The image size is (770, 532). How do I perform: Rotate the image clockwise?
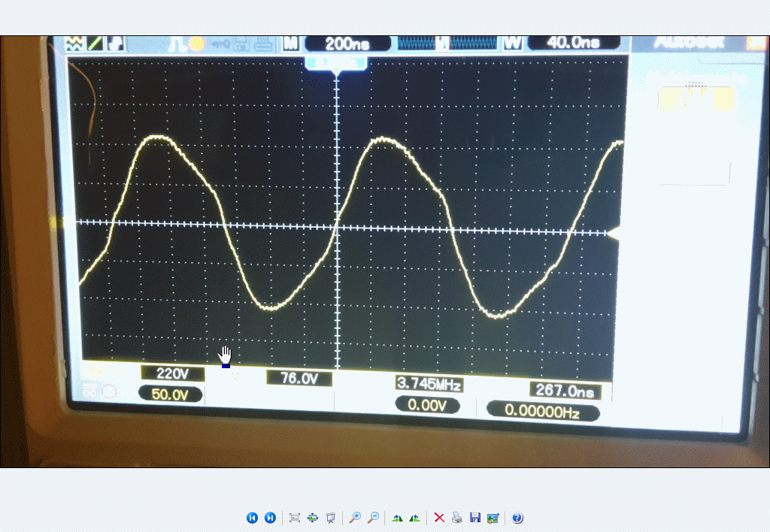[x=397, y=518]
